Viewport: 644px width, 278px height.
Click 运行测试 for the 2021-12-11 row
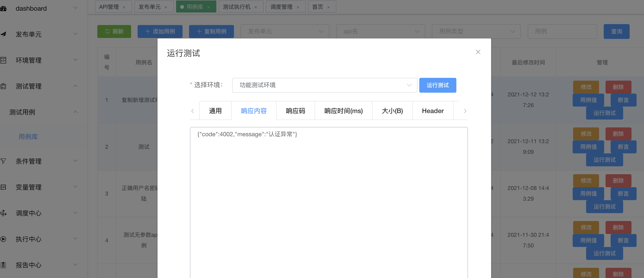tap(604, 160)
